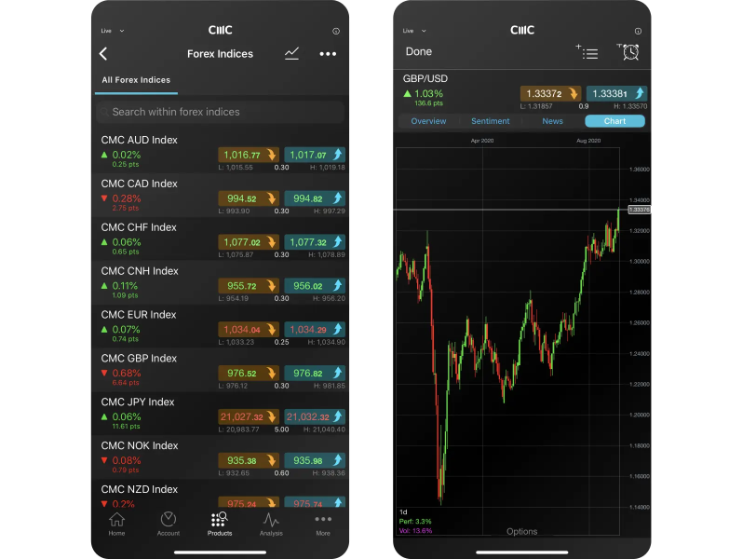Open the More menu in bottom bar

tap(323, 524)
